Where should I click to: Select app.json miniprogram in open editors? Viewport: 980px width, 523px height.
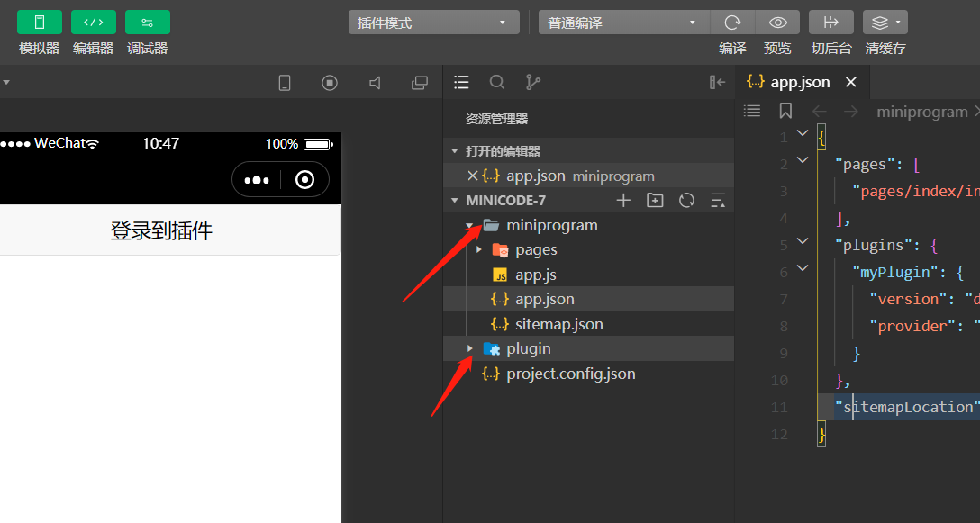[587, 176]
